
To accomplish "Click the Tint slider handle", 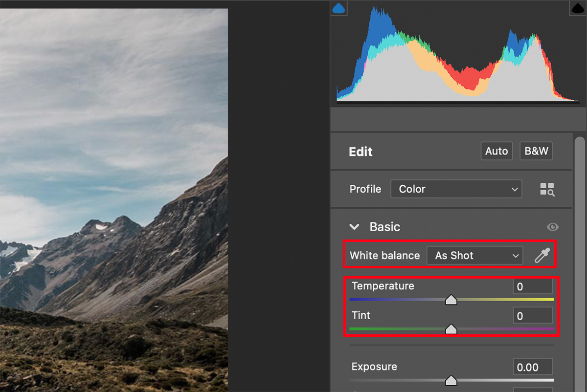I will [x=451, y=329].
